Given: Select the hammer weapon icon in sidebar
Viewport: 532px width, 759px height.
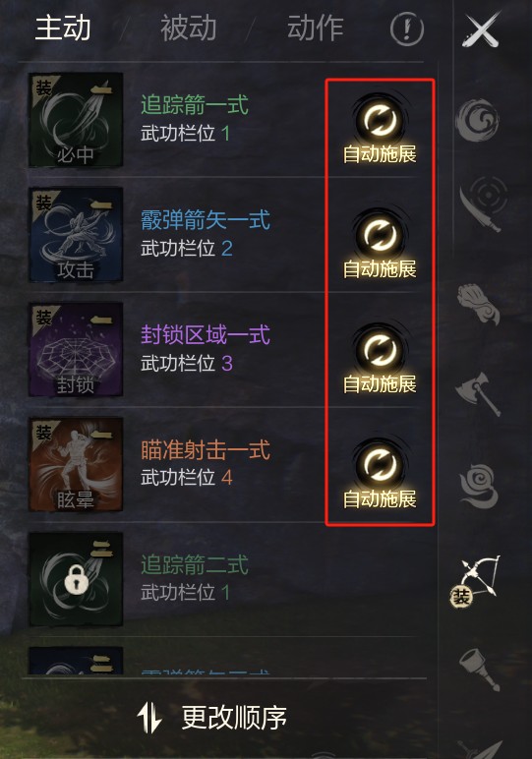Looking at the screenshot, I should point(480,669).
